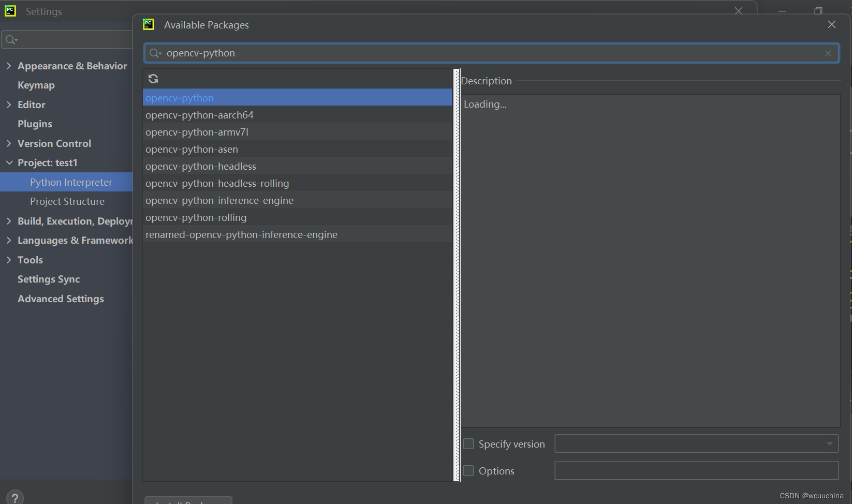Image resolution: width=852 pixels, height=504 pixels.
Task: Focus the opencv-python search box
Action: click(492, 53)
